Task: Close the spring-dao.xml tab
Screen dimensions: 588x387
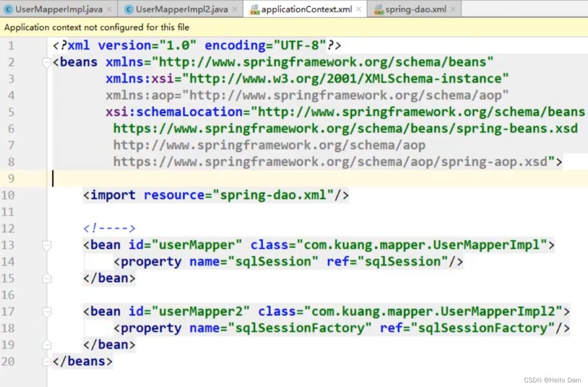Action: (x=452, y=9)
